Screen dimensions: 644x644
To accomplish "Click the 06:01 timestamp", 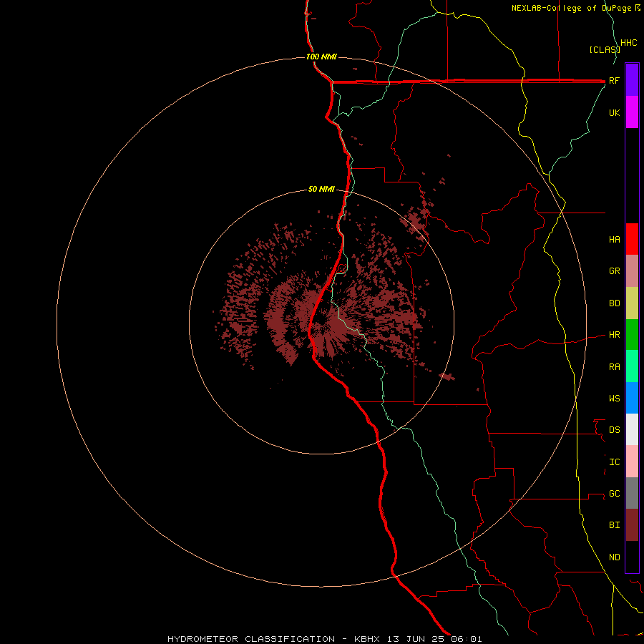I will coord(466,639).
